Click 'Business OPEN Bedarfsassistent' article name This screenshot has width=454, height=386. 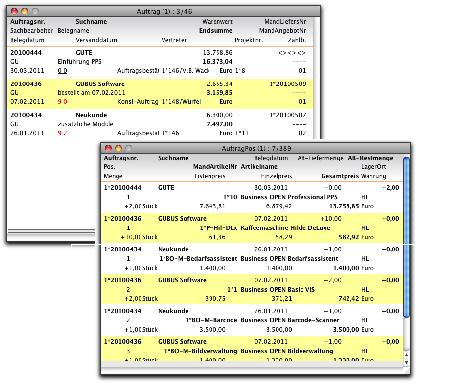pyautogui.click(x=289, y=259)
